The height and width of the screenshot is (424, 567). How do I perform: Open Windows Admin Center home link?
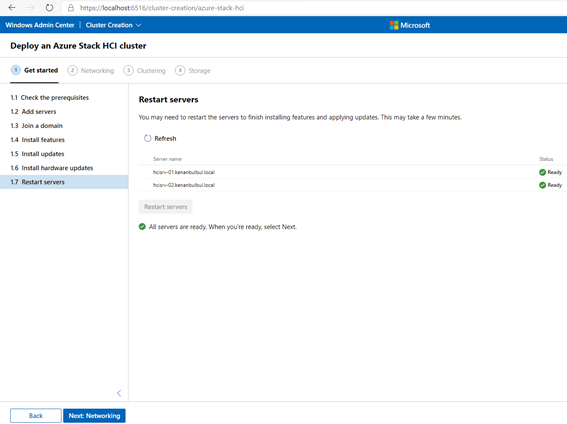pos(40,25)
